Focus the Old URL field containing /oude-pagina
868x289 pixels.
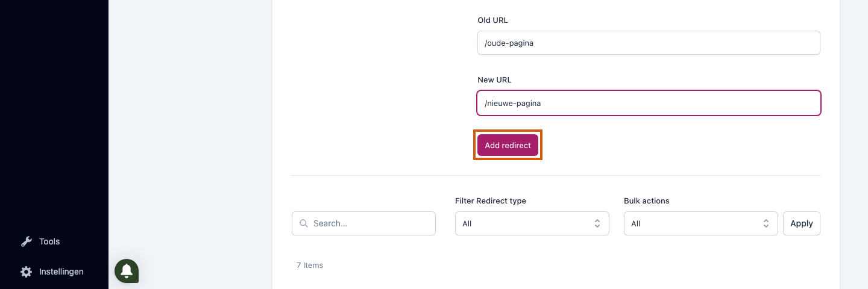[x=649, y=43]
